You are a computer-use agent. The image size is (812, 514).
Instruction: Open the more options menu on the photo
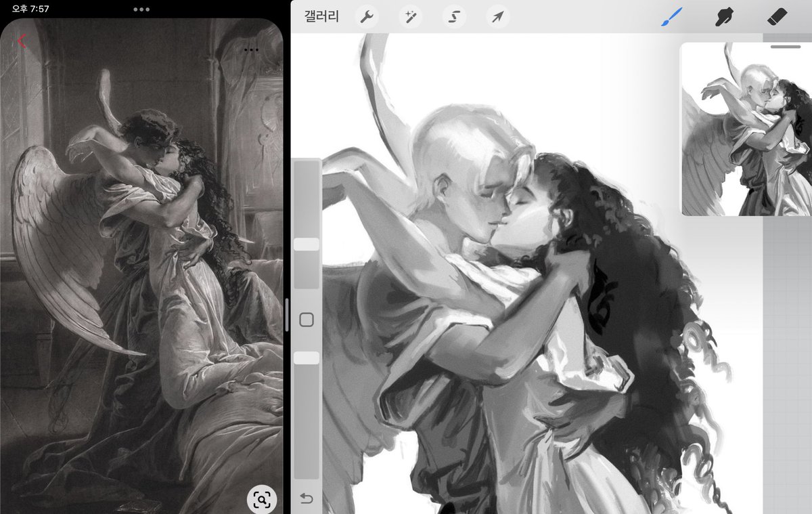(x=252, y=49)
